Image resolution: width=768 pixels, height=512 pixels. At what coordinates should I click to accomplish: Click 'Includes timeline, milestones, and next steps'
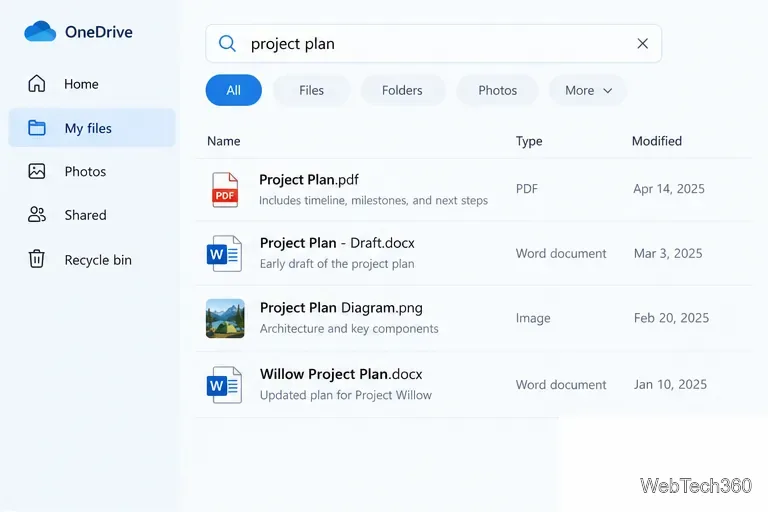pyautogui.click(x=373, y=200)
